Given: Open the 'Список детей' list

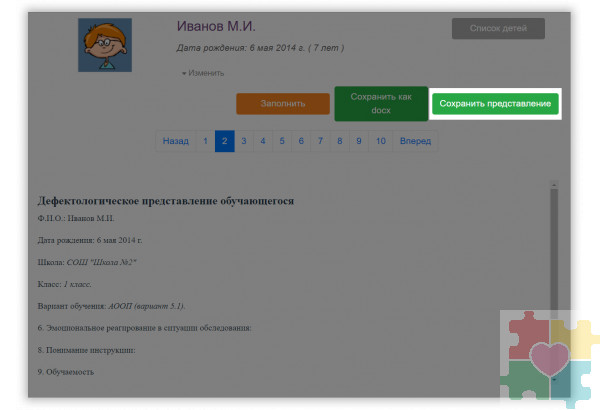Looking at the screenshot, I should click(x=497, y=28).
